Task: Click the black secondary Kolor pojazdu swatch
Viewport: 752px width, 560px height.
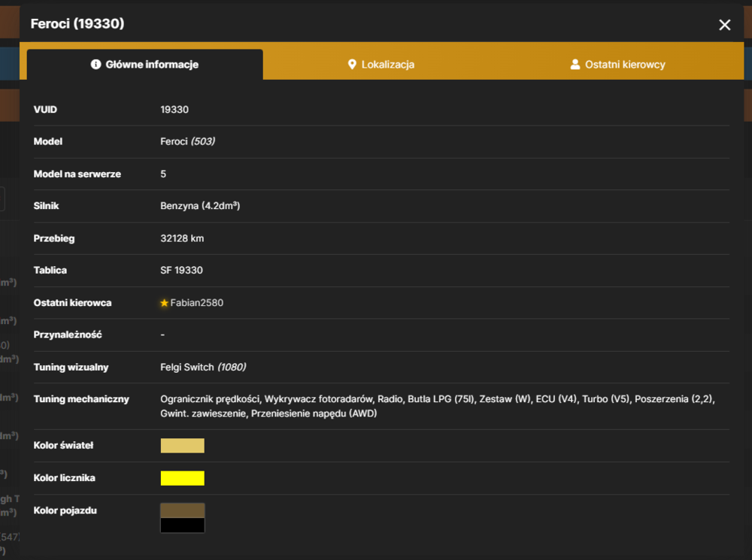Action: tap(182, 525)
